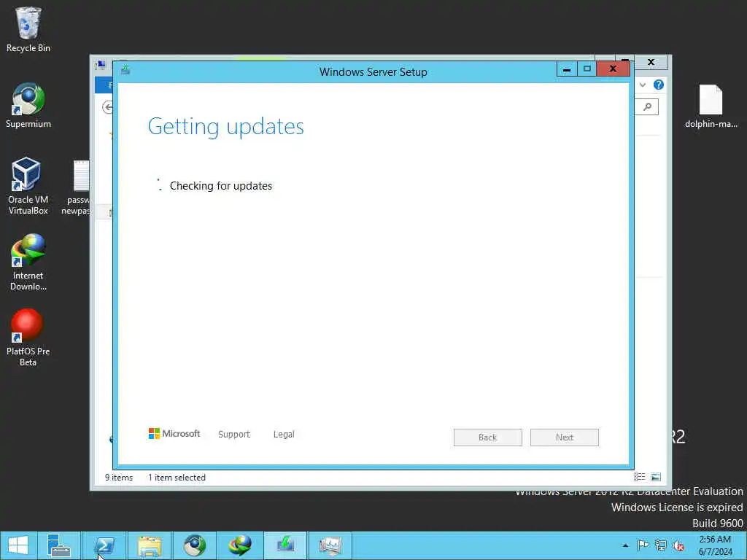Screen dimensions: 747x560
Task: Click the File Explorer search box icon
Action: (648, 106)
